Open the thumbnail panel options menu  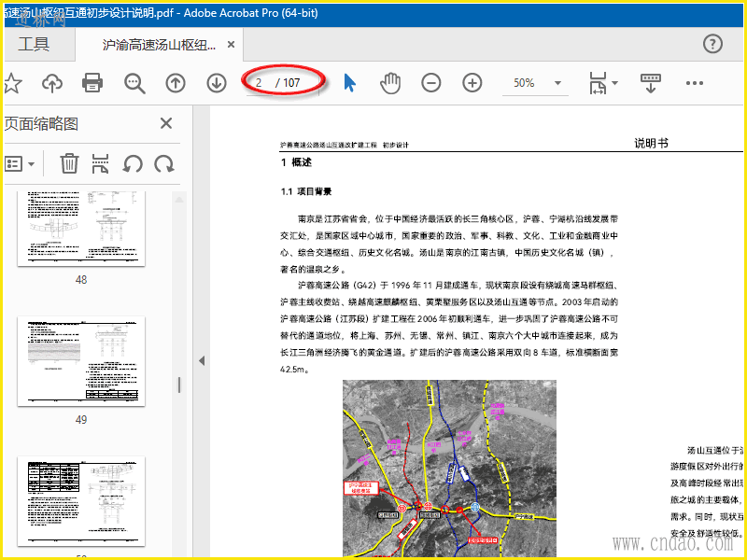point(20,164)
